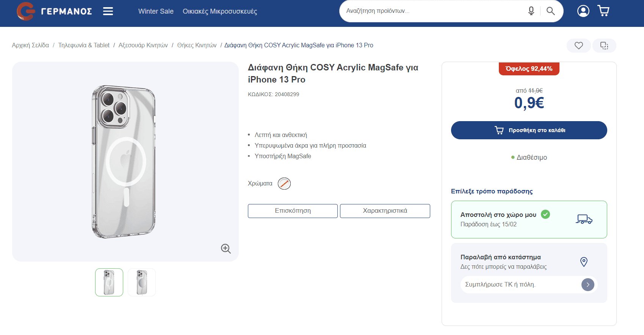
Task: Click the Διαθέσιμο availability status
Action: pos(529,157)
